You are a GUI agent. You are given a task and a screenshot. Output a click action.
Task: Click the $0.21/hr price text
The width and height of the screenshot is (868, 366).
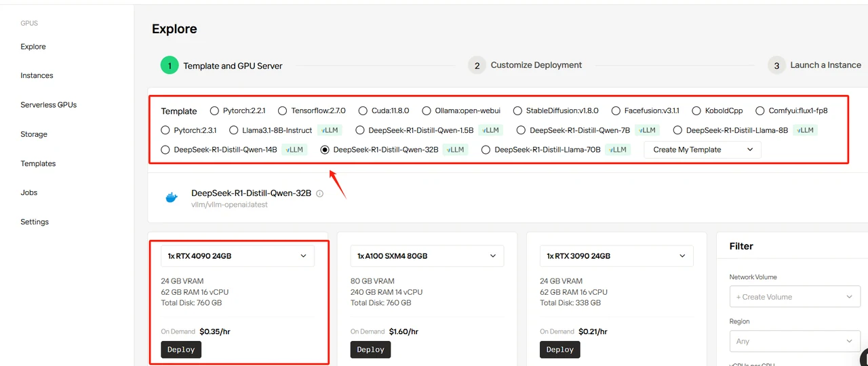593,331
